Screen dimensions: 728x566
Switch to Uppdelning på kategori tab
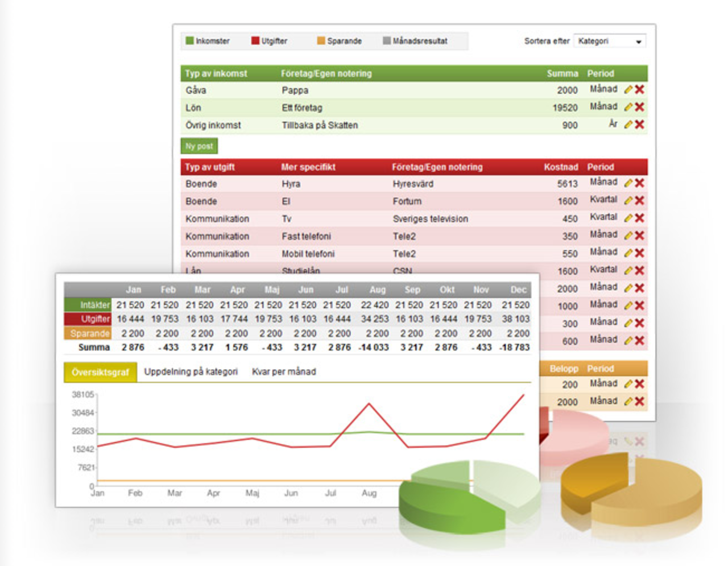point(191,372)
